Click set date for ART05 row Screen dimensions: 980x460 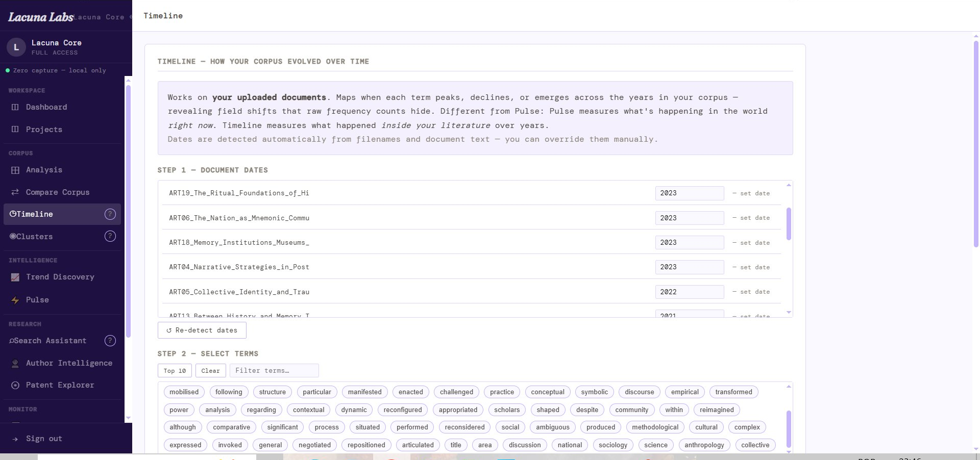751,292
